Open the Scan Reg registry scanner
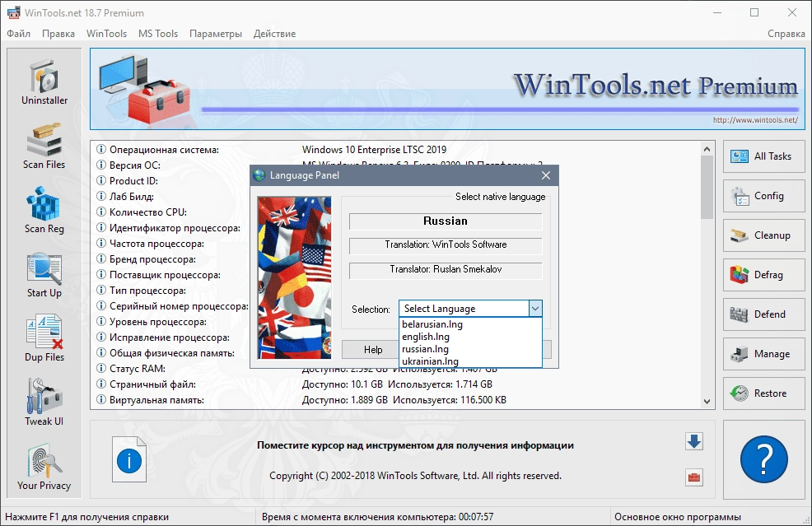 click(44, 210)
